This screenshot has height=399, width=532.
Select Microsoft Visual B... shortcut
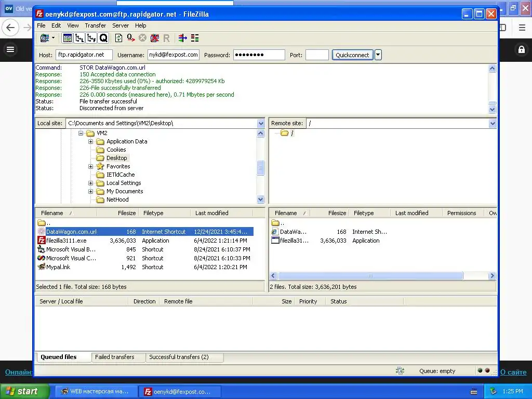point(145,249)
